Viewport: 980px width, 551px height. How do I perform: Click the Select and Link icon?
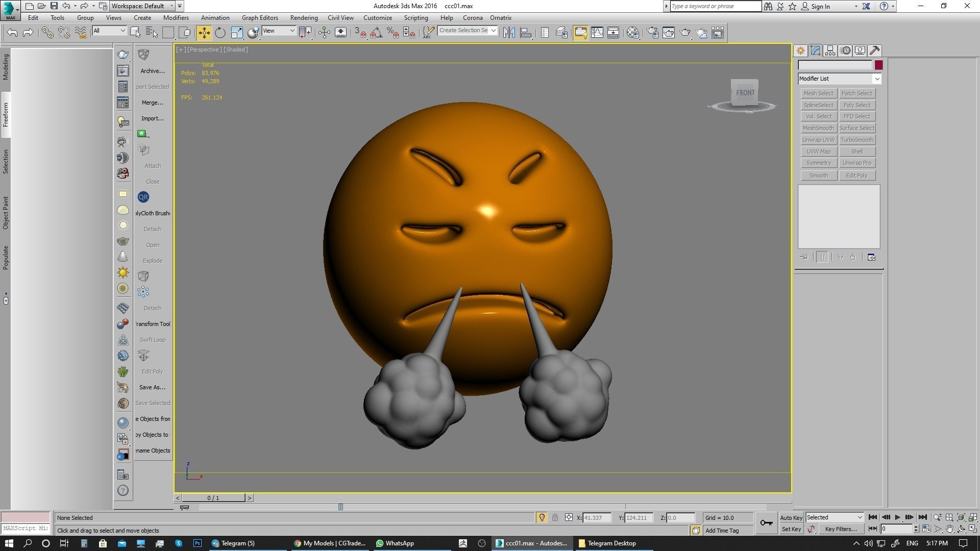pos(47,33)
